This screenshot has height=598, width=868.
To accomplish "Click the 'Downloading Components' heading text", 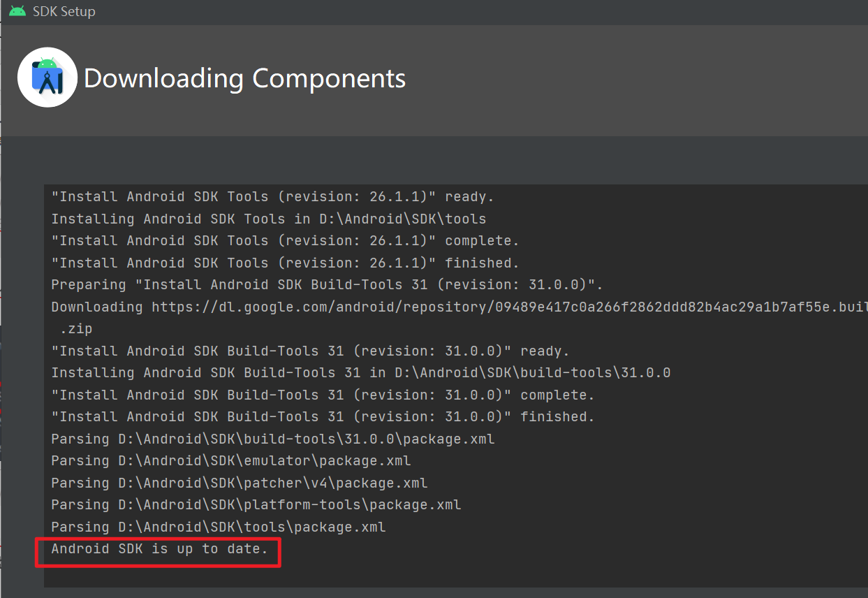I will (x=244, y=78).
